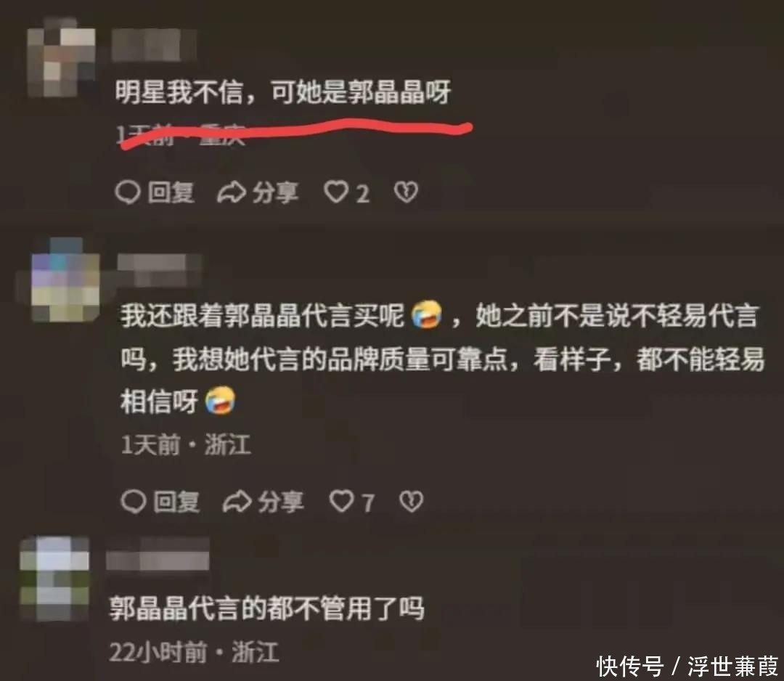Tap broken heart icon on second comment
The image size is (784, 681).
pyautogui.click(x=412, y=502)
